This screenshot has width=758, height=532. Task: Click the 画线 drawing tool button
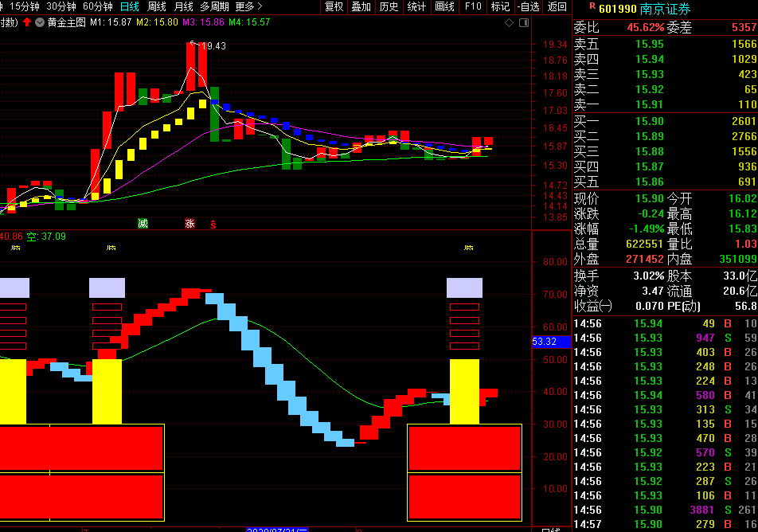tap(444, 6)
